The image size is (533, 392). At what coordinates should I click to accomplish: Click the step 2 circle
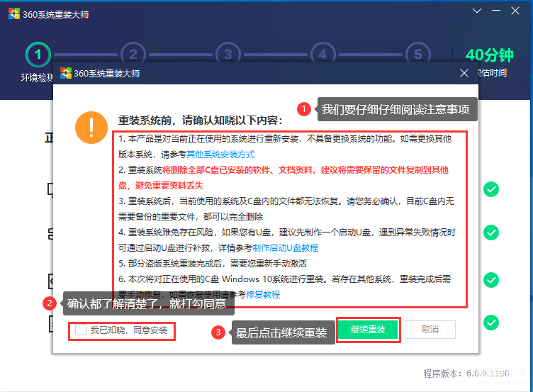coord(133,55)
